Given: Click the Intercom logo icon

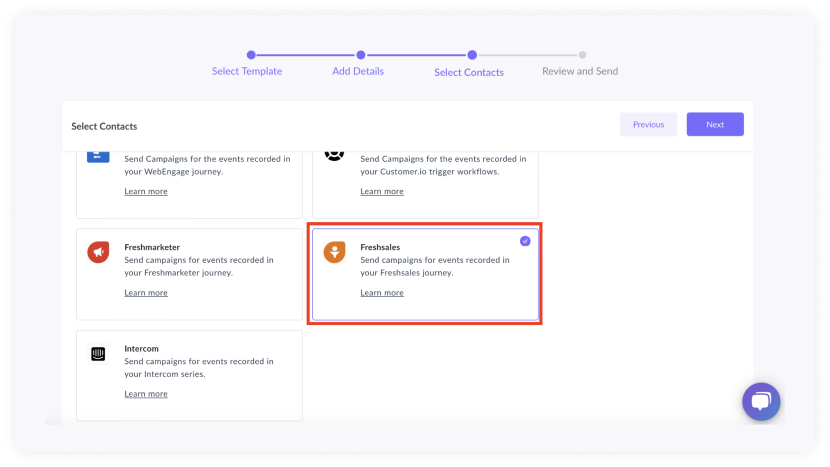Looking at the screenshot, I should click(x=98, y=354).
